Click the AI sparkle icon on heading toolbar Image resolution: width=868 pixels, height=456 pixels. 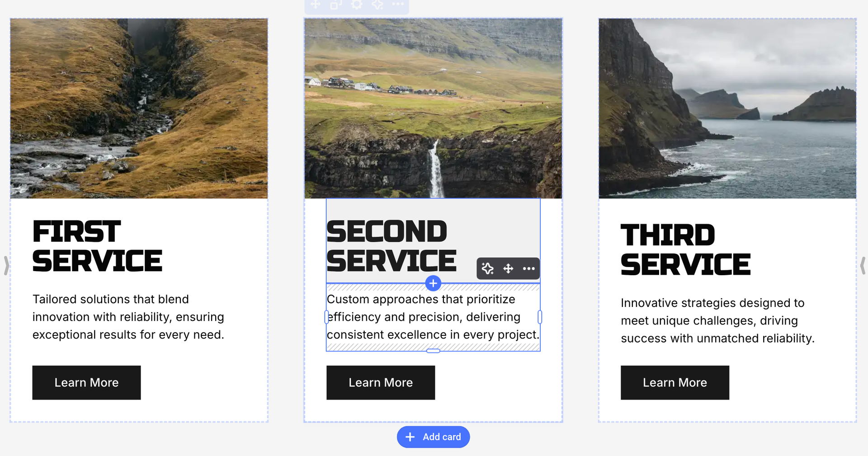point(487,268)
